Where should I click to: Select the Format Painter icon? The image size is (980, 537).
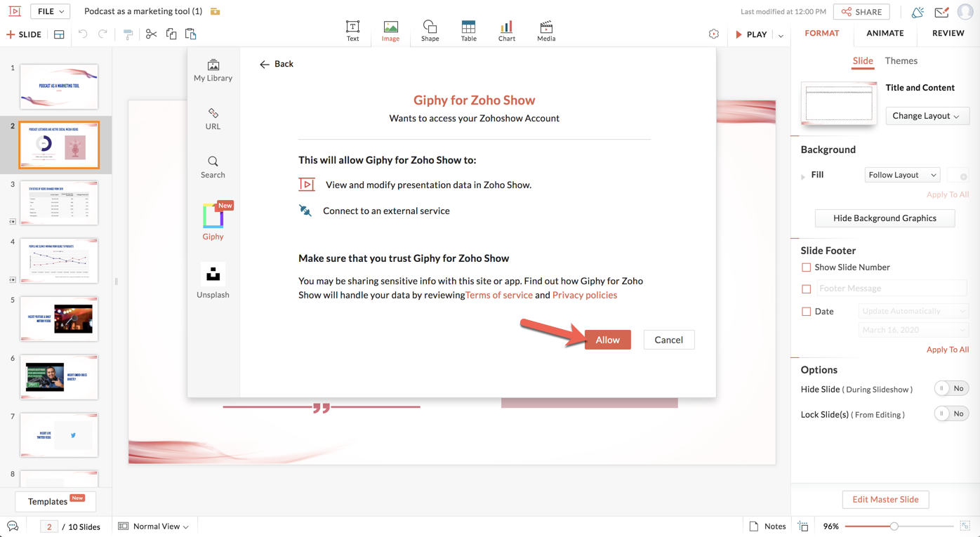[128, 34]
